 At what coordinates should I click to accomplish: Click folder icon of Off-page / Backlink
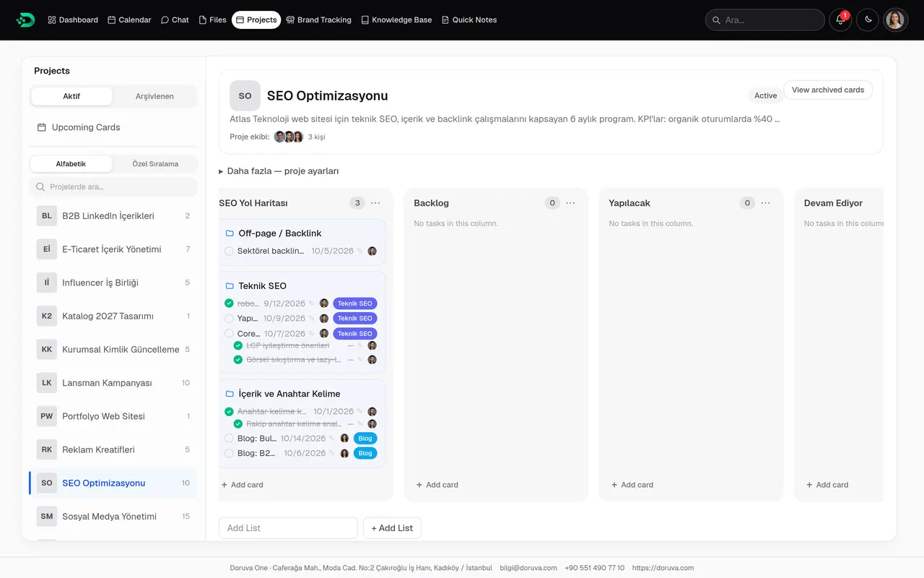[230, 233]
